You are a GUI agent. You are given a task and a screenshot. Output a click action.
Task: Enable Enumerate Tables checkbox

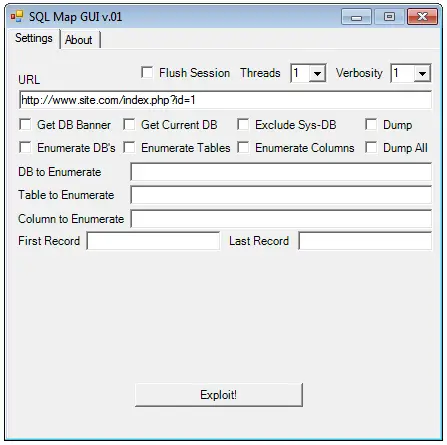click(129, 147)
